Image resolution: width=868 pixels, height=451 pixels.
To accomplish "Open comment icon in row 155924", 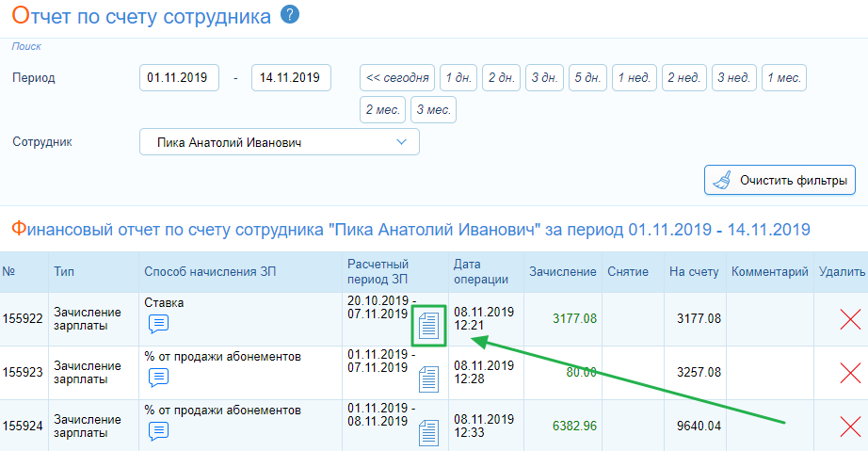I will 158,431.
